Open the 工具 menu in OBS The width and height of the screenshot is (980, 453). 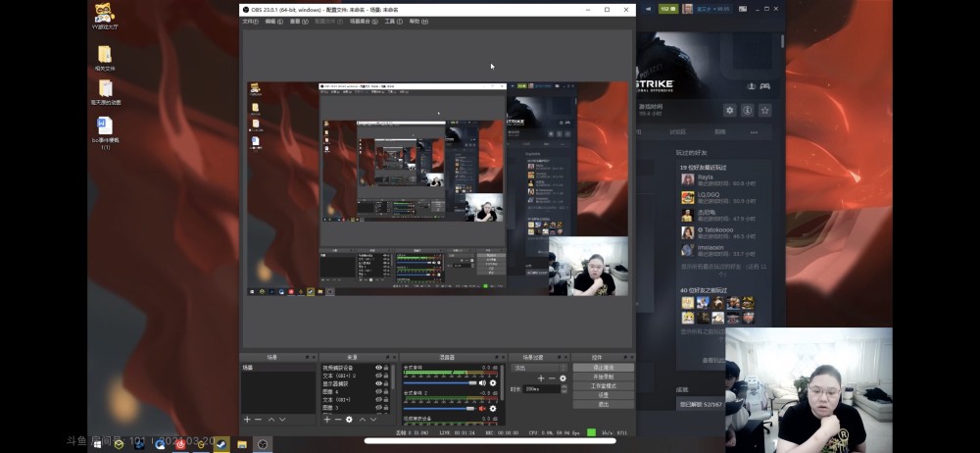[x=393, y=22]
